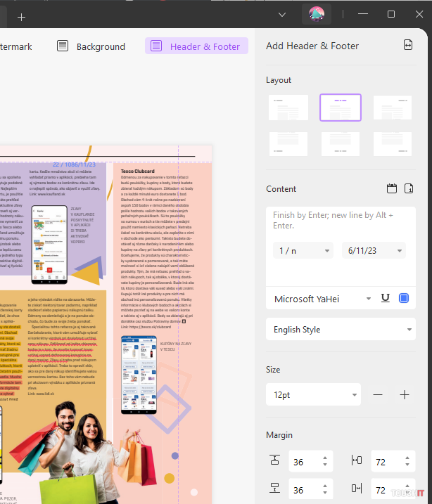This screenshot has height=504, width=432.
Task: Toggle underline formatting for header text
Action: [x=385, y=298]
